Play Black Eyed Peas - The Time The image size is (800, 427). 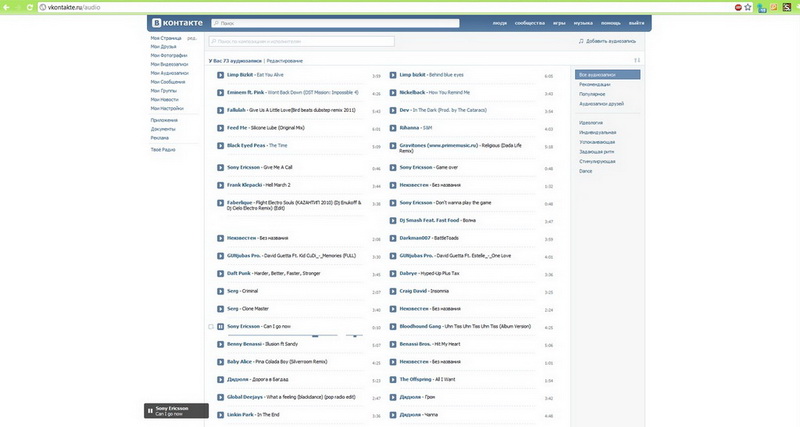[220, 146]
